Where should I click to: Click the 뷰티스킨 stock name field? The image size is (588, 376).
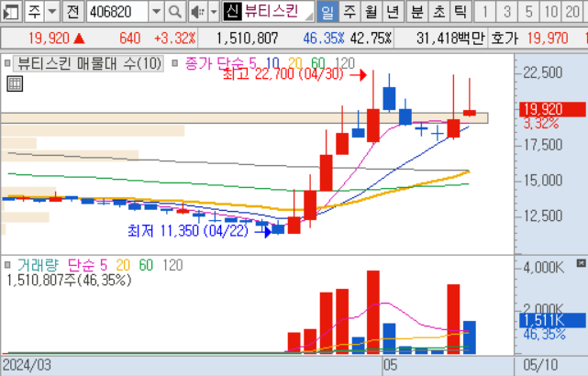(269, 12)
